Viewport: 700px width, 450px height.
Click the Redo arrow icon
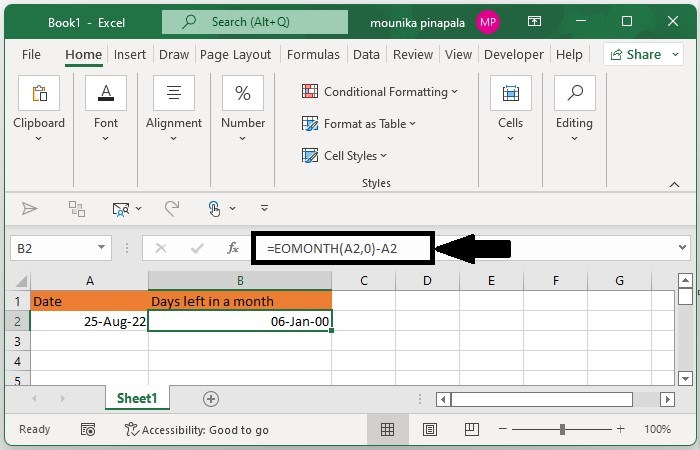click(172, 208)
